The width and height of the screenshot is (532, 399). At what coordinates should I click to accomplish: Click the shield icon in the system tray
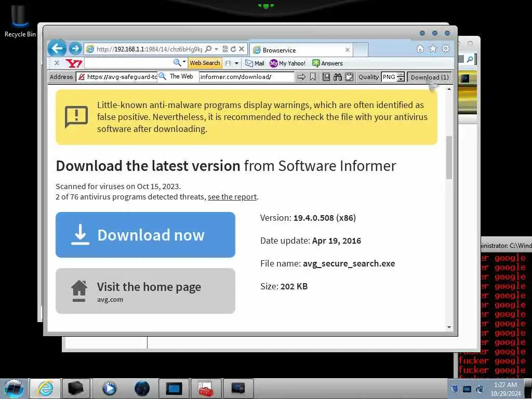455,389
